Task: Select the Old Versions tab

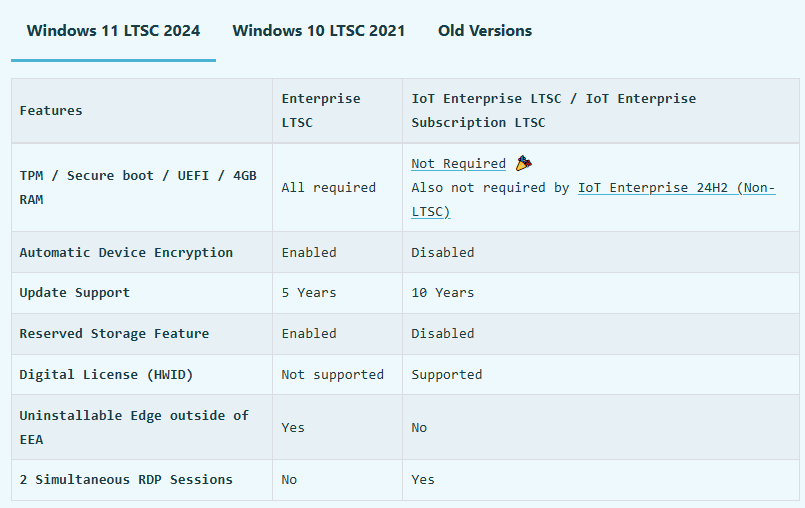Action: pos(485,31)
